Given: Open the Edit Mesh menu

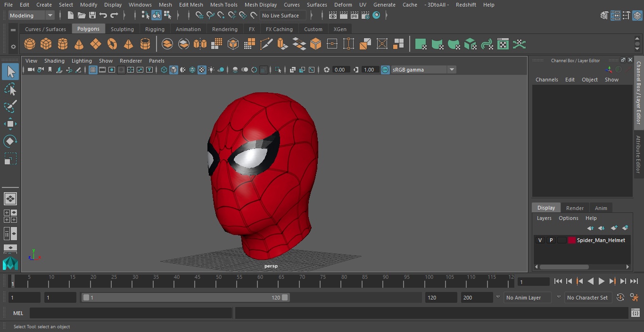Looking at the screenshot, I should 191,5.
